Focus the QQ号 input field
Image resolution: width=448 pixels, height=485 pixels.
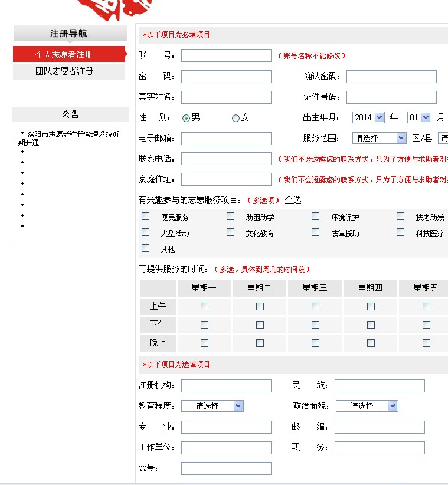pyautogui.click(x=226, y=468)
